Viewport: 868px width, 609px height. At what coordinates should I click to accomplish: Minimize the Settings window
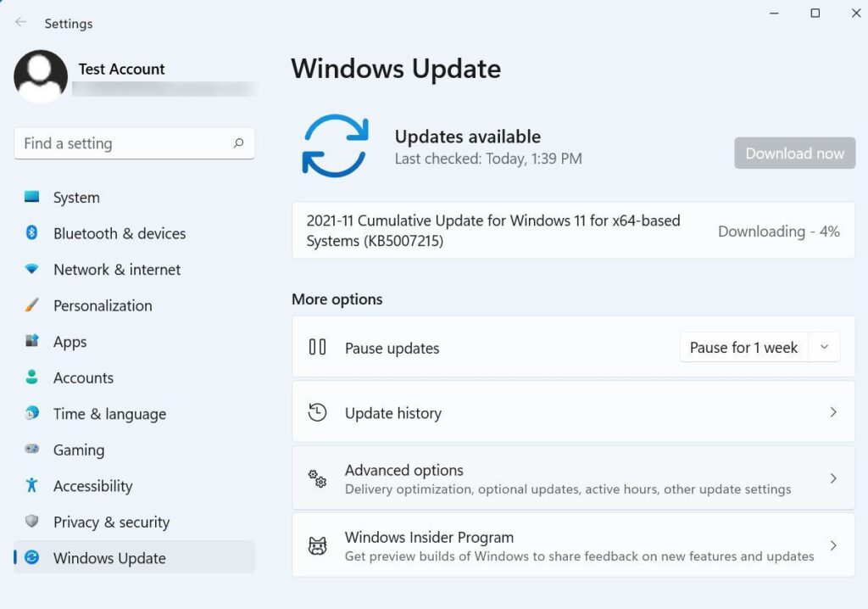(x=774, y=13)
